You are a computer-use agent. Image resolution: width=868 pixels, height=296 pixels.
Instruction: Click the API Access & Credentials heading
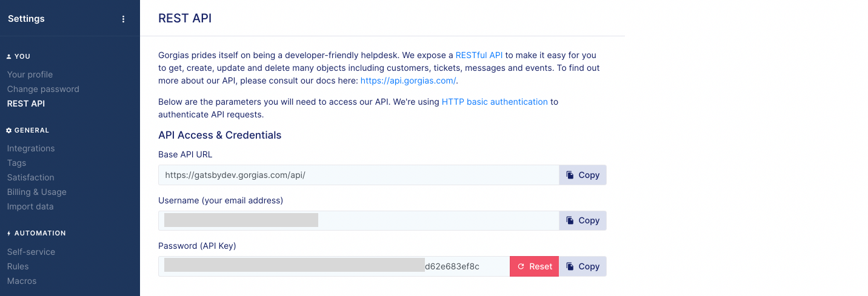(x=220, y=135)
